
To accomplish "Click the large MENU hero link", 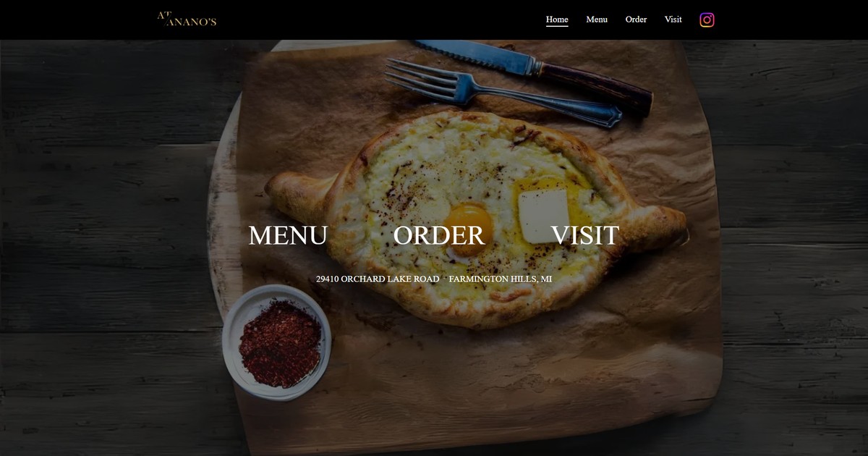I will coord(288,235).
